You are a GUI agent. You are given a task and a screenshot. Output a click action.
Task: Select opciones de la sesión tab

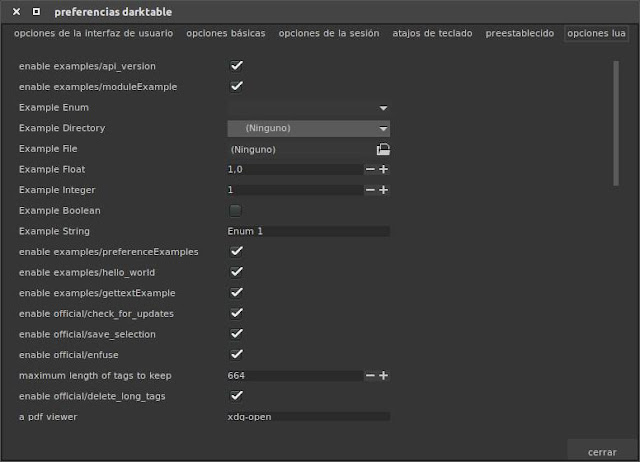[329, 33]
